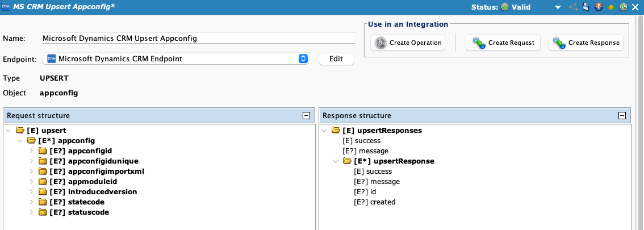Image resolution: width=644 pixels, height=230 pixels.
Task: Open the Endpoint selection dropdown
Action: pyautogui.click(x=303, y=58)
